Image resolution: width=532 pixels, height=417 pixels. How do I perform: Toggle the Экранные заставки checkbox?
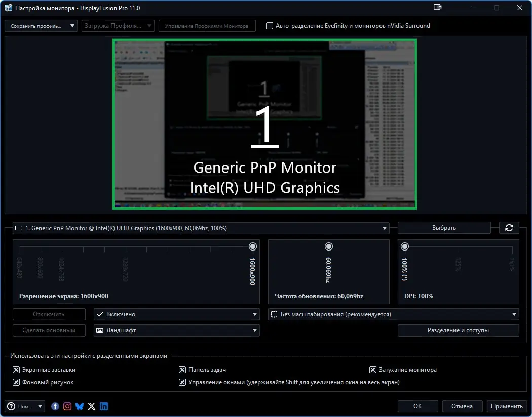[16, 370]
